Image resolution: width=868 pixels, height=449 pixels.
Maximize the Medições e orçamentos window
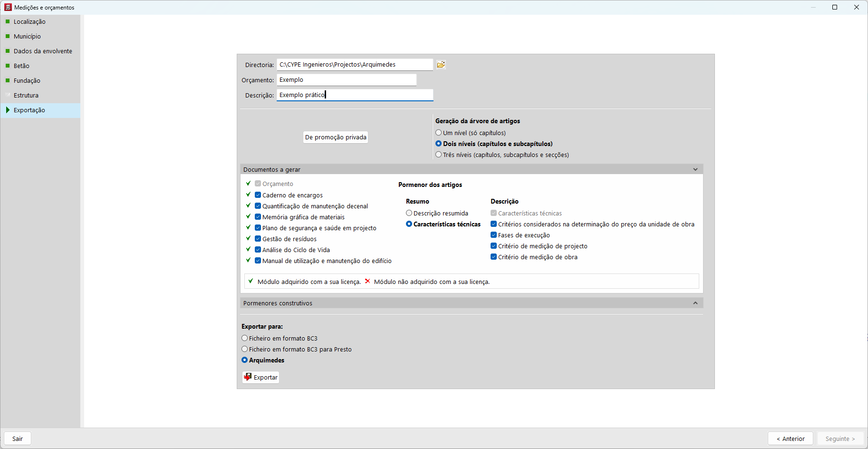tap(835, 7)
